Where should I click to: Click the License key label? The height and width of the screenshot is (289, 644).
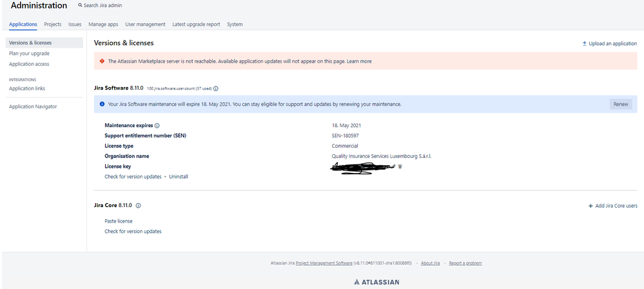118,166
